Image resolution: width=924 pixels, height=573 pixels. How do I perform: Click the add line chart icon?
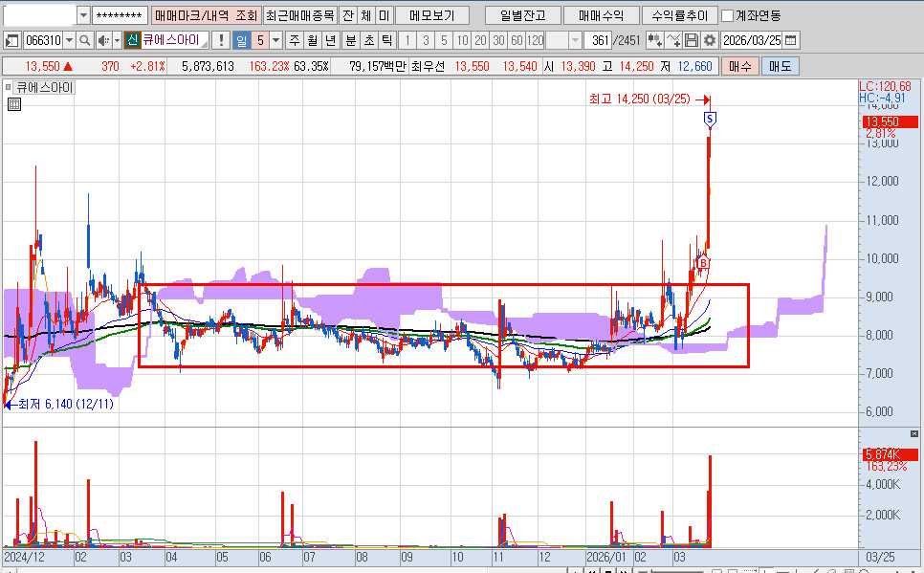(673, 40)
